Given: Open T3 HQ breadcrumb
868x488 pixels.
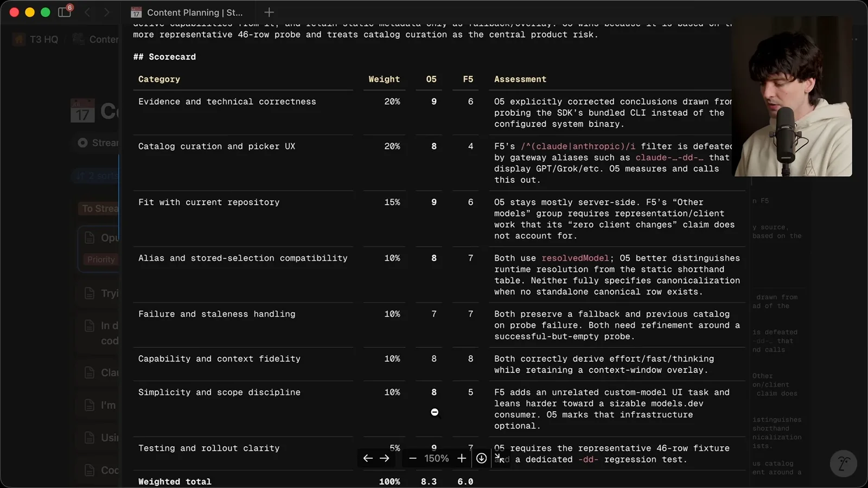Looking at the screenshot, I should (44, 39).
